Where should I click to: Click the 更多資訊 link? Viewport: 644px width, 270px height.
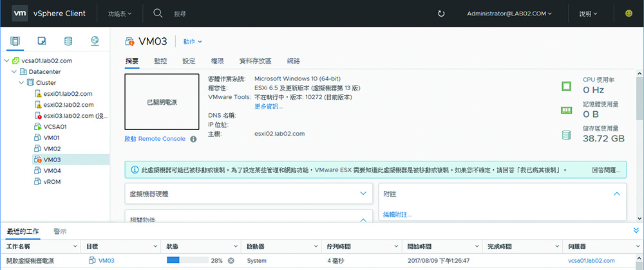pos(269,107)
